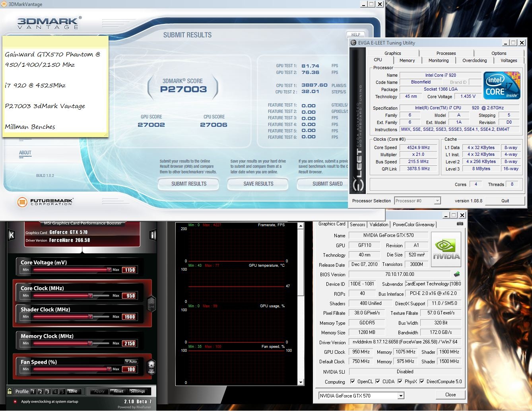
Task: Open the fan User Define gear icon
Action: [x=151, y=366]
